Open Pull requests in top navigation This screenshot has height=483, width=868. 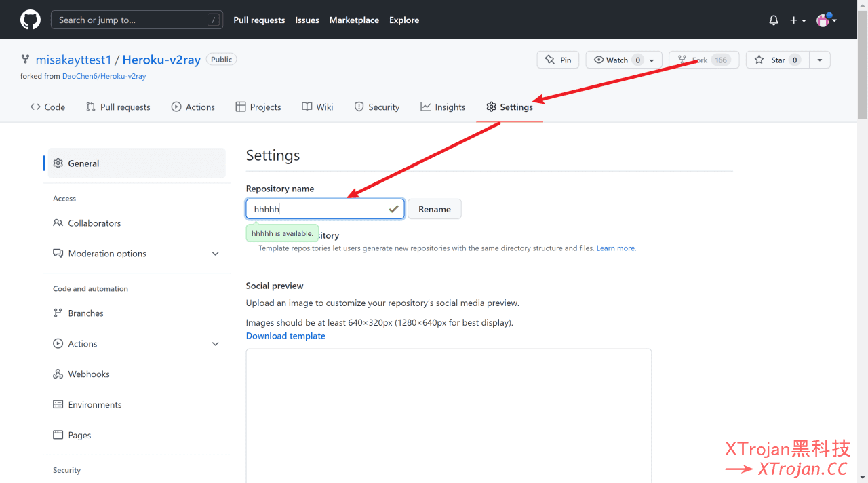tap(259, 20)
